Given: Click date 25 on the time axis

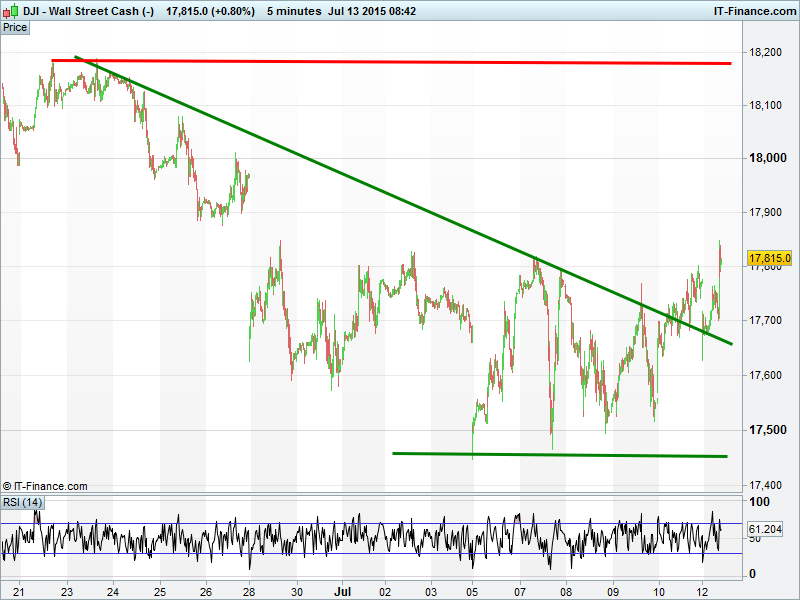Looking at the screenshot, I should (160, 592).
